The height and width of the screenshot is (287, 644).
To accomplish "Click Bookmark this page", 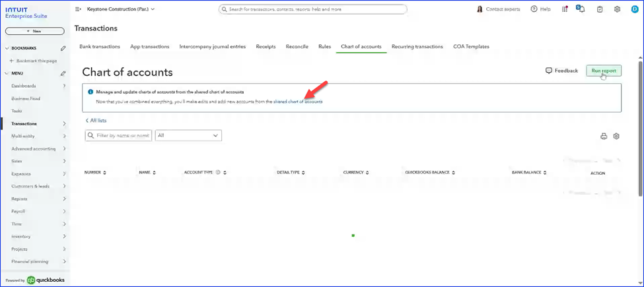I will pos(33,61).
